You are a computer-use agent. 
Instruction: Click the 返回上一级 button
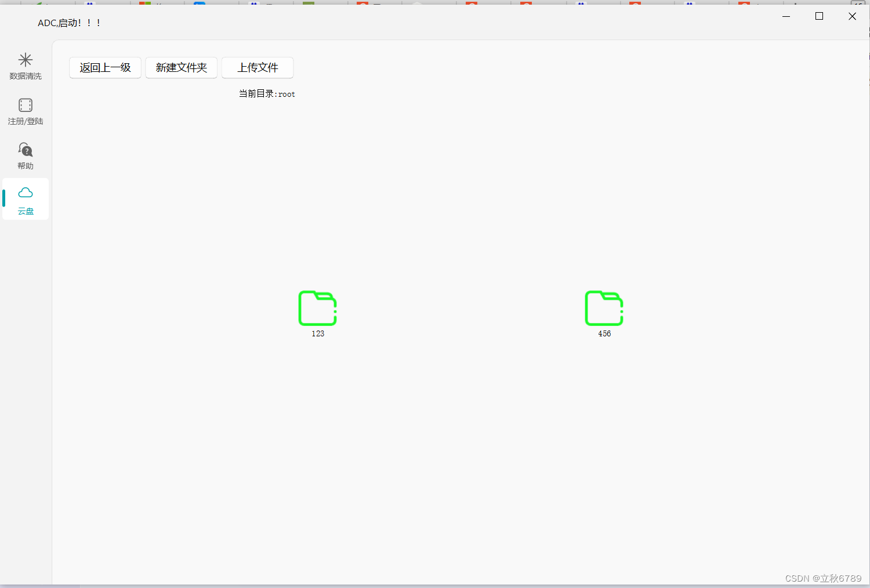105,68
